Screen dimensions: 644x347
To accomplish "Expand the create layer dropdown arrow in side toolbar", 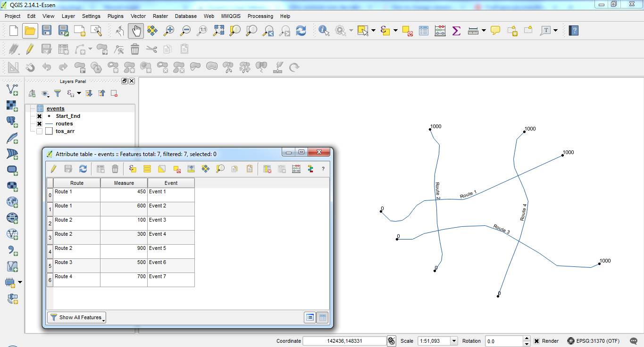I will click(20, 282).
